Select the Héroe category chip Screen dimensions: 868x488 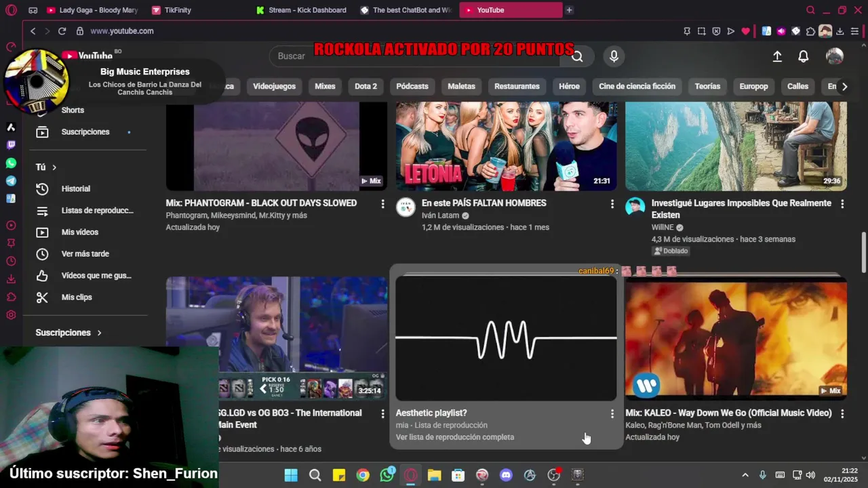point(569,87)
